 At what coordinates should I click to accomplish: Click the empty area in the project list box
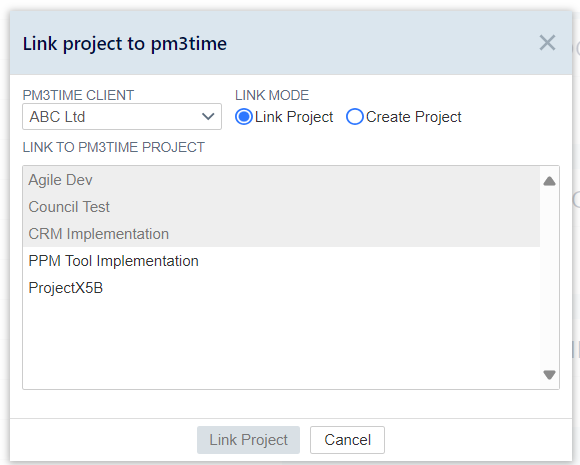281,344
